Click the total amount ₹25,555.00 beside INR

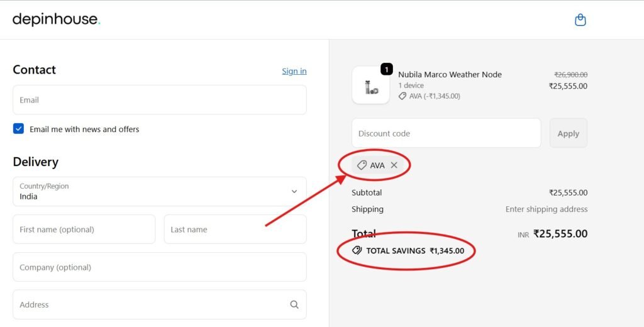point(560,234)
